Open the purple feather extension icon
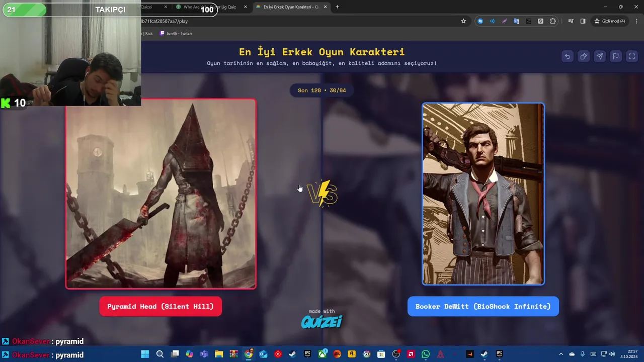The width and height of the screenshot is (644, 362). click(504, 21)
